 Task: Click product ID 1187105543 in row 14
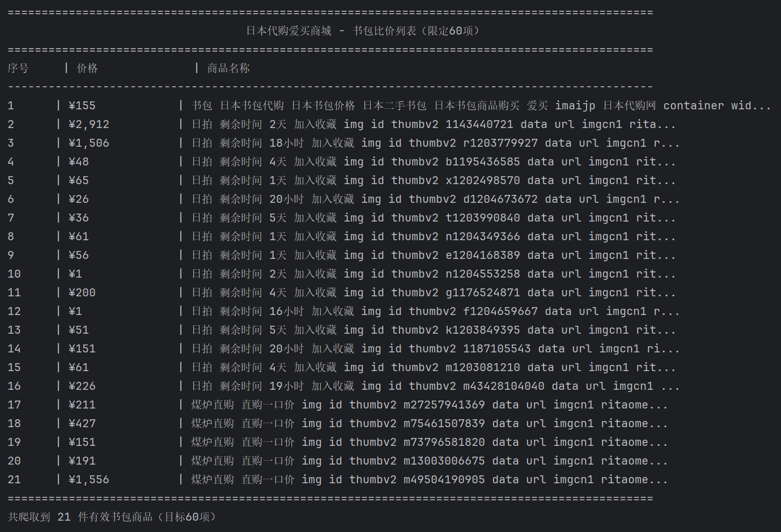pyautogui.click(x=497, y=348)
